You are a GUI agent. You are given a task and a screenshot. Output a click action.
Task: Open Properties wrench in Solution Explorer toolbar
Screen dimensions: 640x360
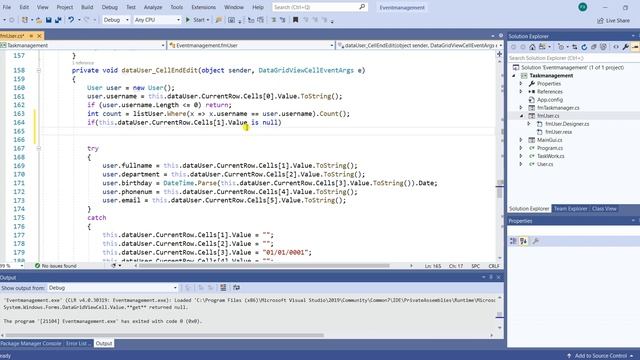click(x=625, y=47)
